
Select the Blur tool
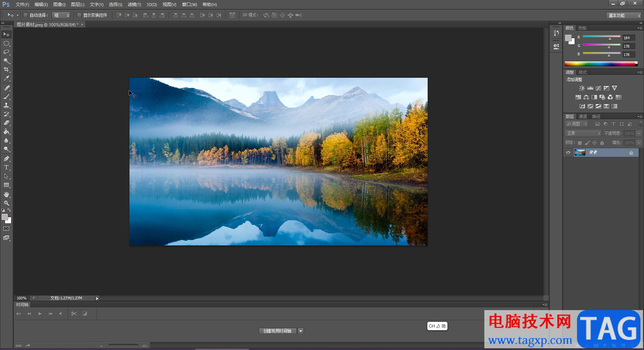[x=6, y=140]
